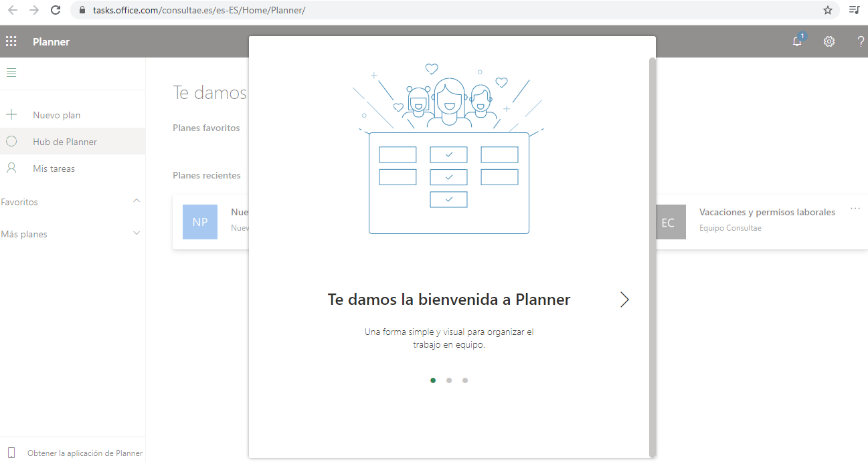Click the phone icon for Planner app
Viewport: 868px width, 462px height.
point(11,453)
